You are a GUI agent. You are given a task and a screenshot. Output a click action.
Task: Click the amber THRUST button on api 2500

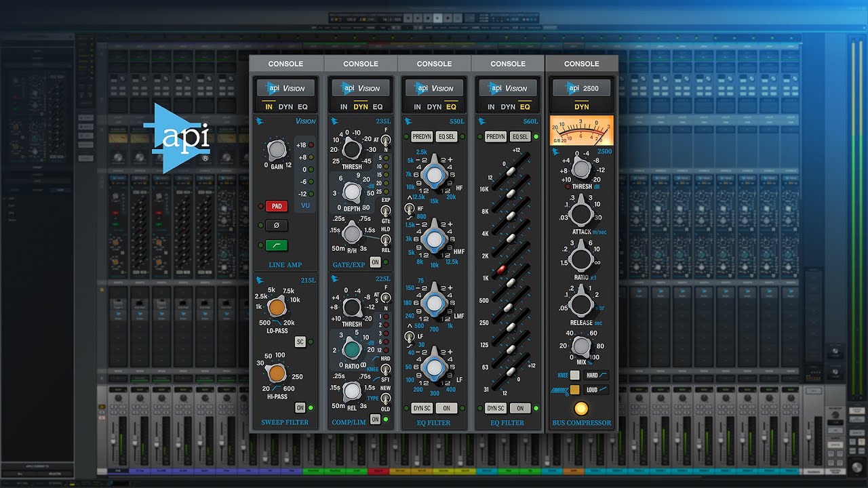click(575, 390)
